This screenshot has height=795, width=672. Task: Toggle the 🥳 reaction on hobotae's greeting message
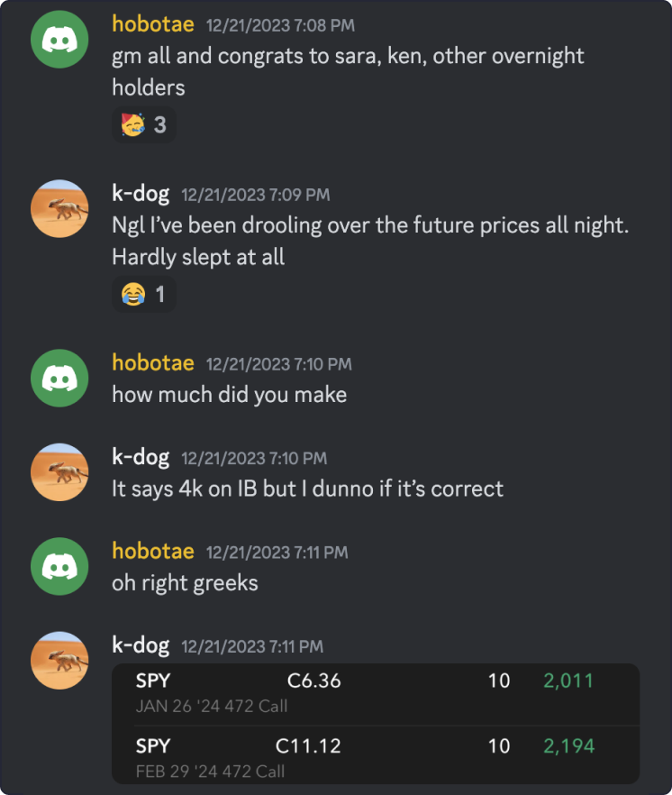142,125
